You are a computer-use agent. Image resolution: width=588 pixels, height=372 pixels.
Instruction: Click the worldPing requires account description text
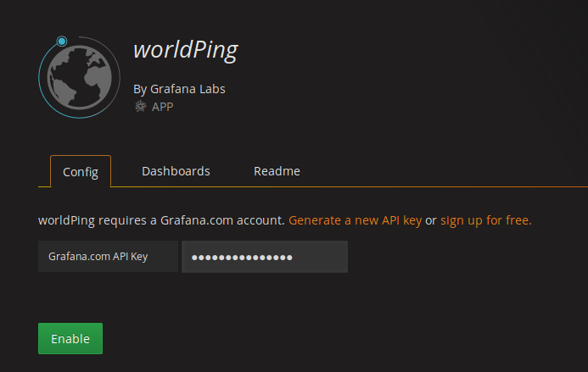coord(161,220)
